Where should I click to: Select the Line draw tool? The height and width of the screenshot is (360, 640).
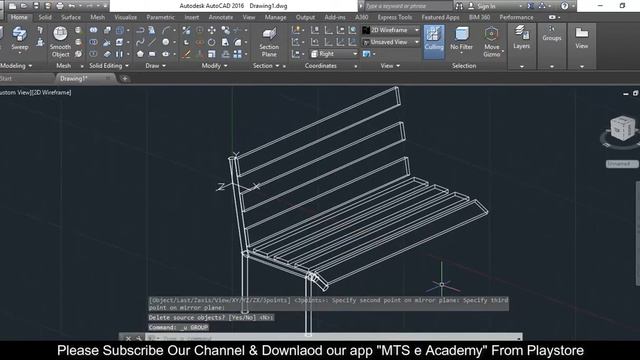(152, 42)
